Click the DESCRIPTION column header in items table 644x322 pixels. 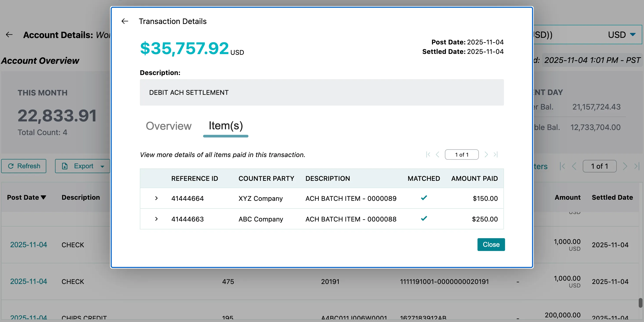[328, 178]
